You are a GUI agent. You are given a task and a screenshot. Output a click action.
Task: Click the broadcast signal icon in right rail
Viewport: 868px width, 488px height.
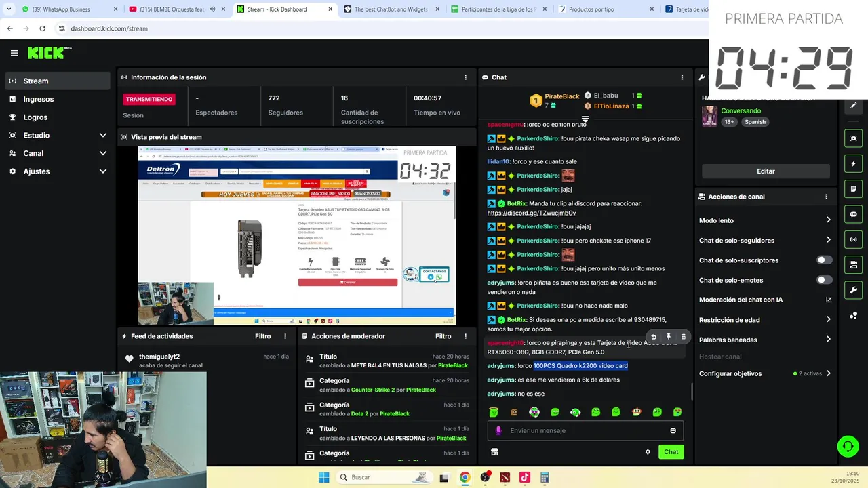pos(853,239)
